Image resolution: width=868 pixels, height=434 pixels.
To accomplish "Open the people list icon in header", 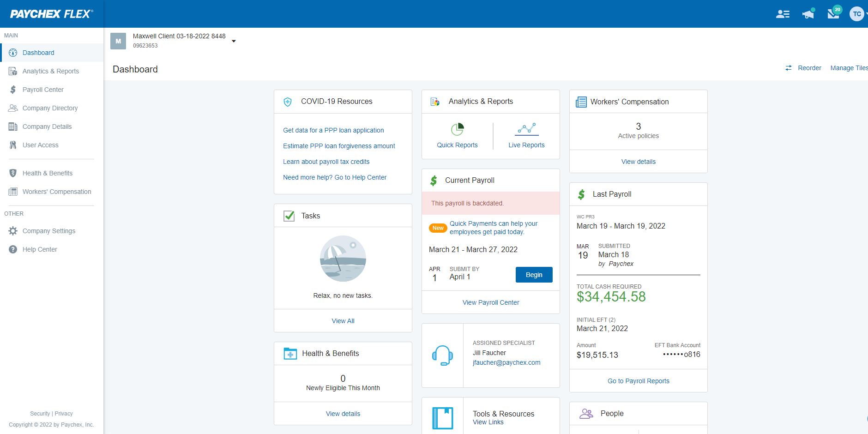I will coord(783,14).
